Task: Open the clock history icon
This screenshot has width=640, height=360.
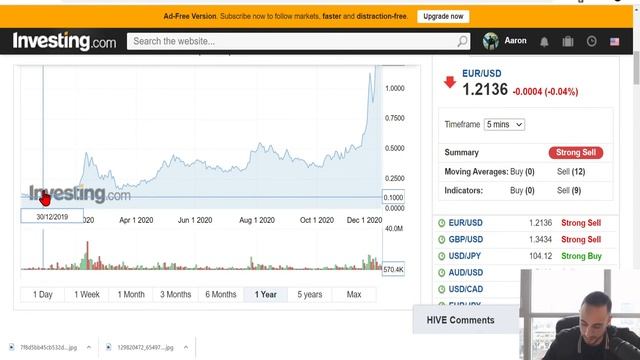Action: pyautogui.click(x=591, y=41)
